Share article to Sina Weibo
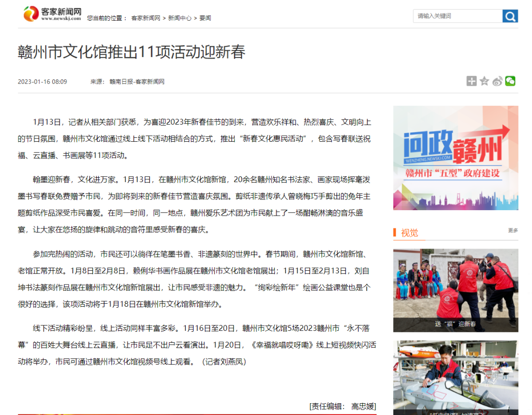 point(498,81)
